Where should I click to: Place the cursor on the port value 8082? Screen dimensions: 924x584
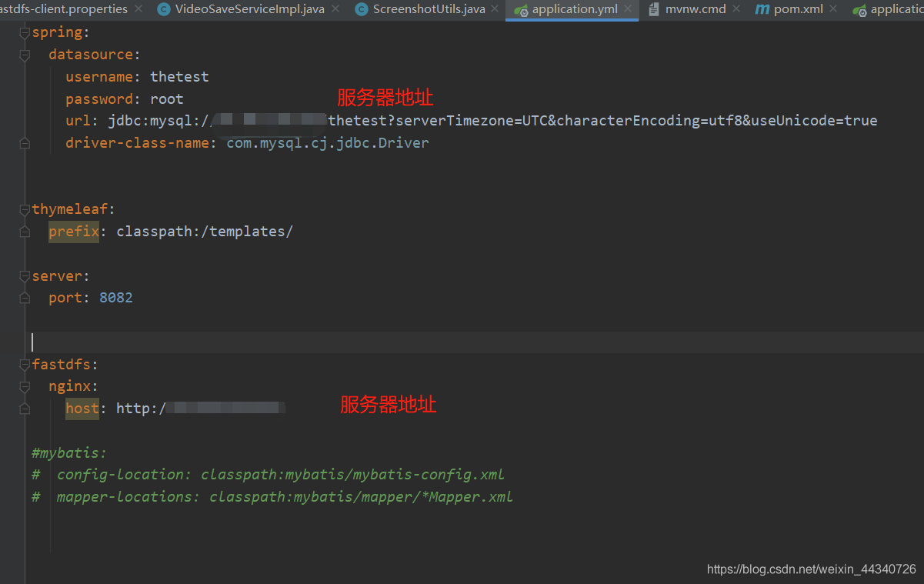115,297
